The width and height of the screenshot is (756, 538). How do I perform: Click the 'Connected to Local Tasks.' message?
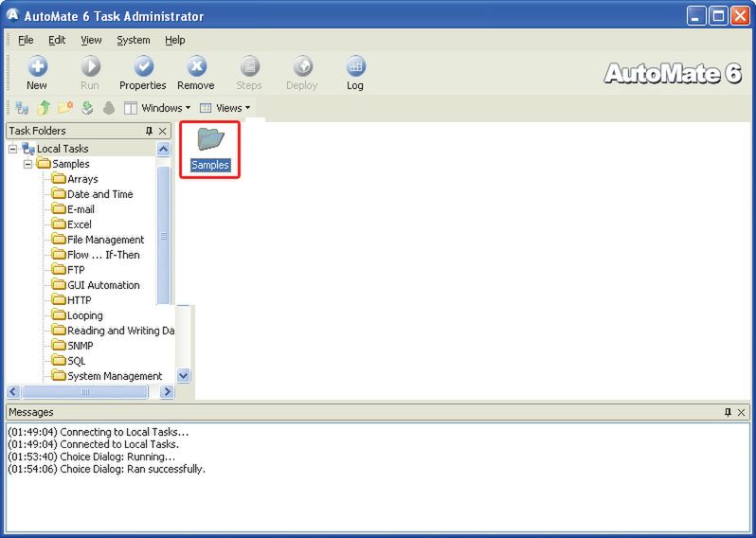[x=94, y=444]
